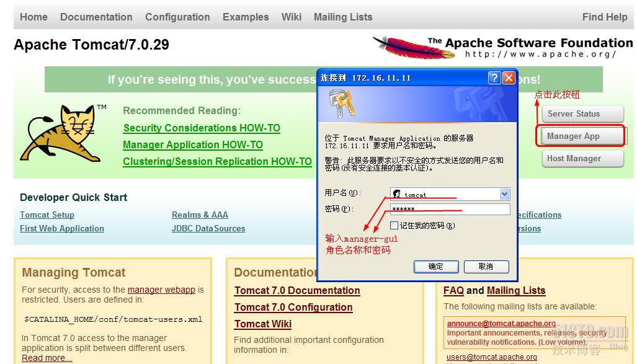Click the http://www.apache.org/ URL text

(x=541, y=54)
